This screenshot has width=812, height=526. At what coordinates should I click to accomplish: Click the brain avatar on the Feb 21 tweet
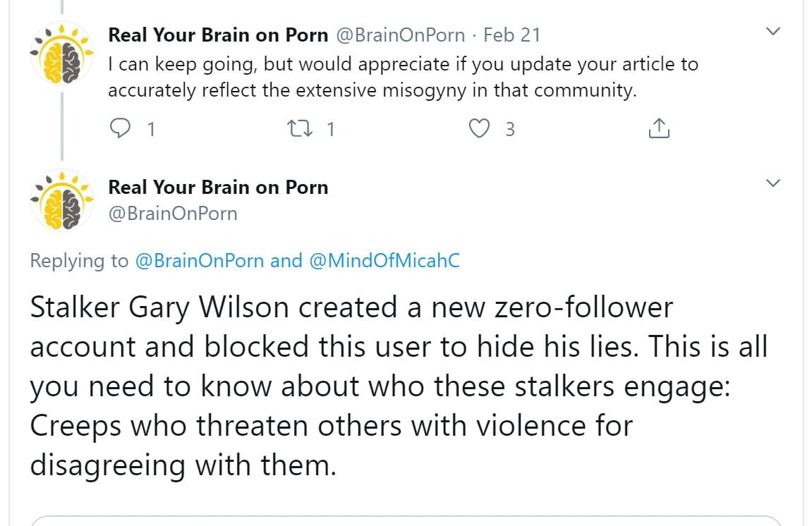(x=62, y=56)
